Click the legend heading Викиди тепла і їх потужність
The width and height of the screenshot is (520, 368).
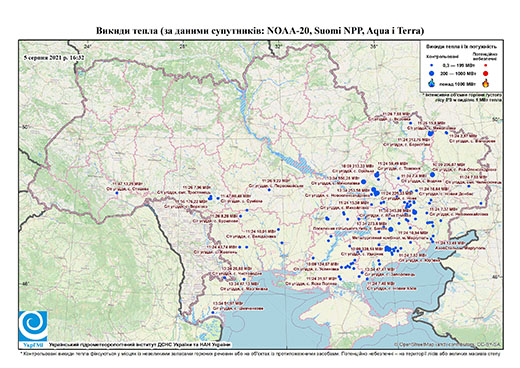(461, 46)
